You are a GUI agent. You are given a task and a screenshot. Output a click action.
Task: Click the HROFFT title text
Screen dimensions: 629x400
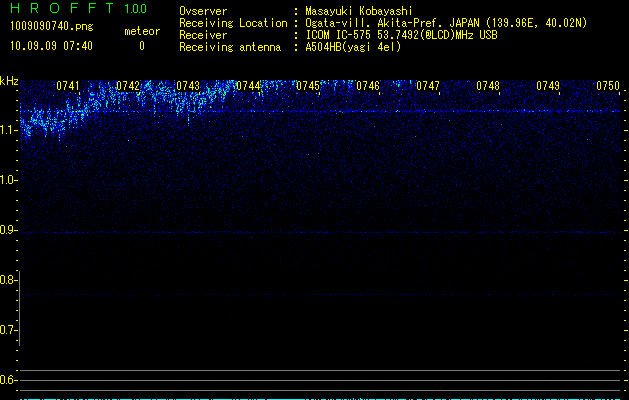[62, 8]
